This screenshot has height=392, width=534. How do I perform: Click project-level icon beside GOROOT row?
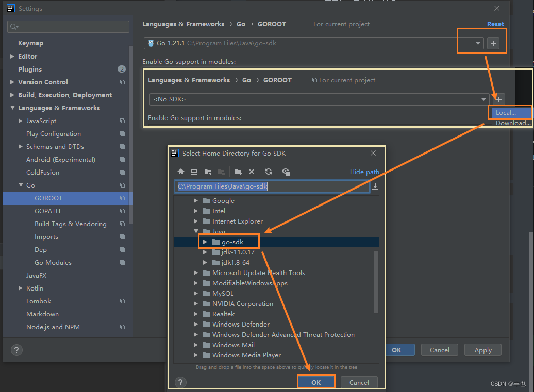(x=122, y=198)
